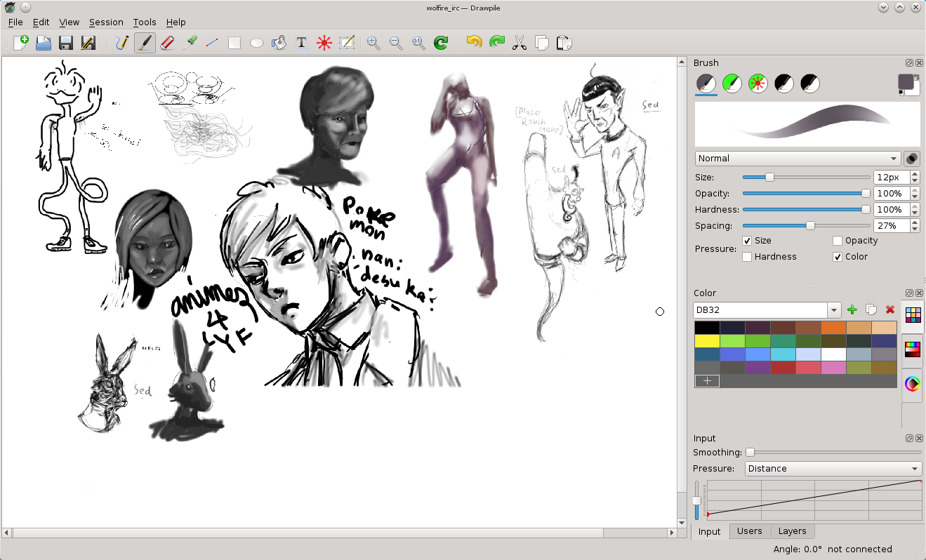926x560 pixels.
Task: Enable Hardness pressure sensitivity
Action: [747, 256]
